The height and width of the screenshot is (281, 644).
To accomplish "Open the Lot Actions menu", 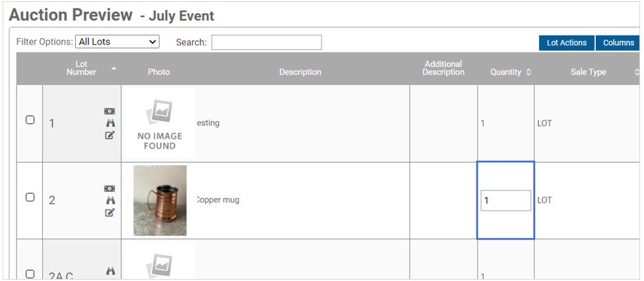I will (x=566, y=43).
